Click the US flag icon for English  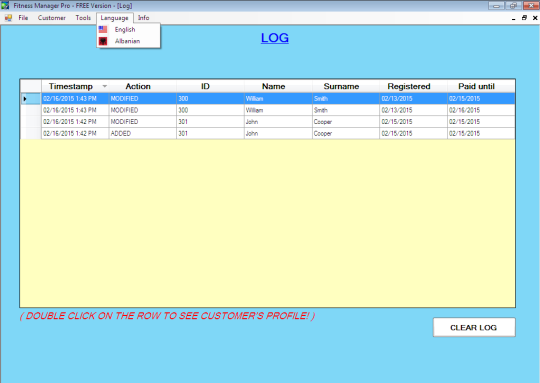pyautogui.click(x=103, y=30)
